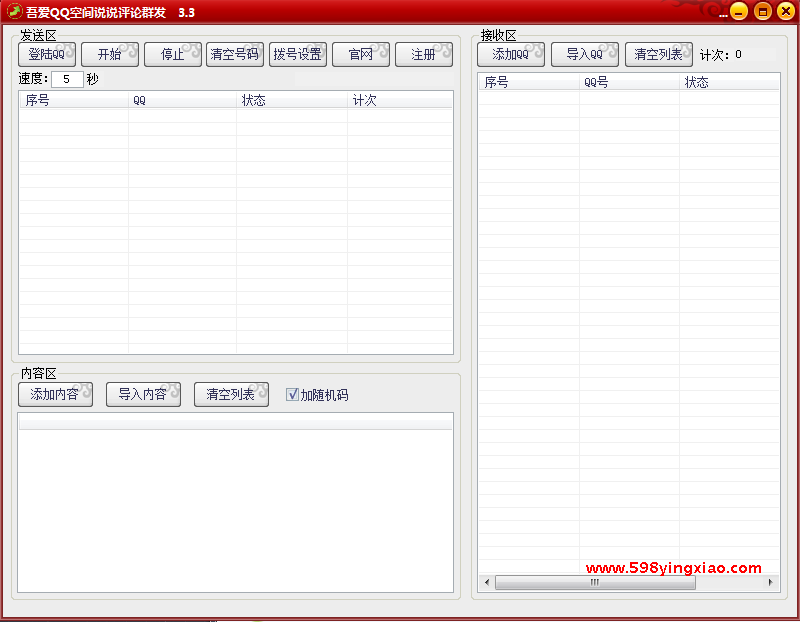Viewport: 800px width, 622px height.
Task: Click the QQ column header in 发送区
Action: coord(182,100)
